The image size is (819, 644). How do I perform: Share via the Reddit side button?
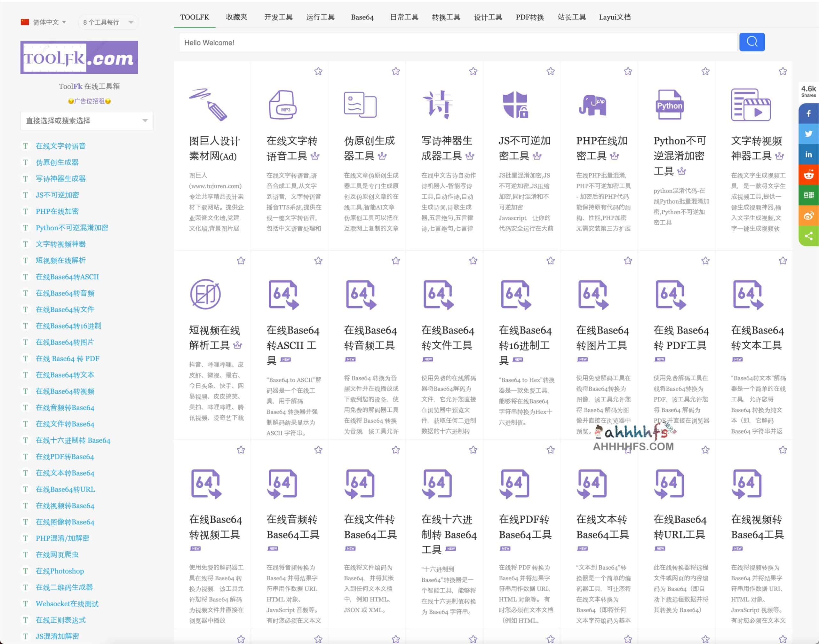click(808, 175)
